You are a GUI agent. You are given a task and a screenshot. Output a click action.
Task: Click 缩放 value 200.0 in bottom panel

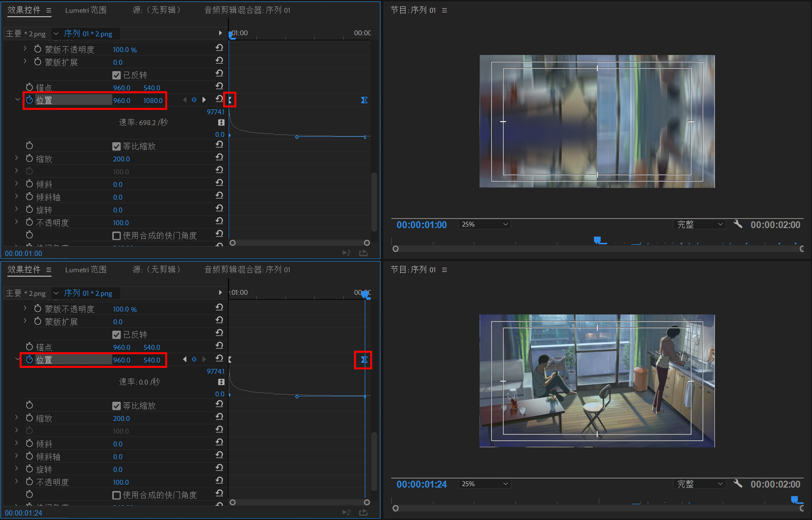click(x=121, y=418)
